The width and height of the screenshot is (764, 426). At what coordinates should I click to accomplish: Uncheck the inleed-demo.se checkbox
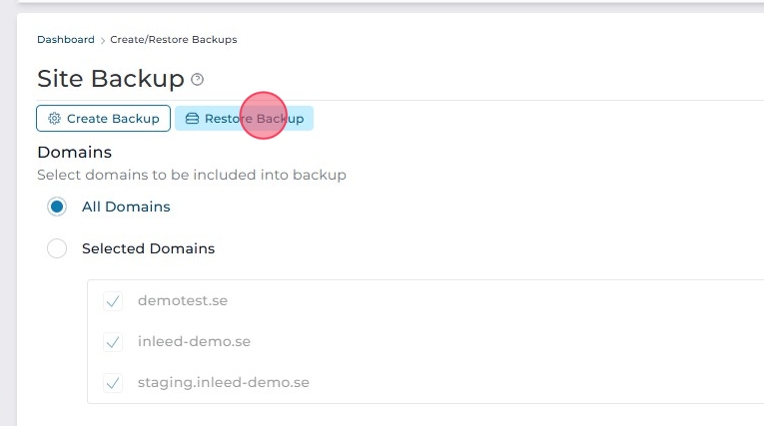[113, 342]
